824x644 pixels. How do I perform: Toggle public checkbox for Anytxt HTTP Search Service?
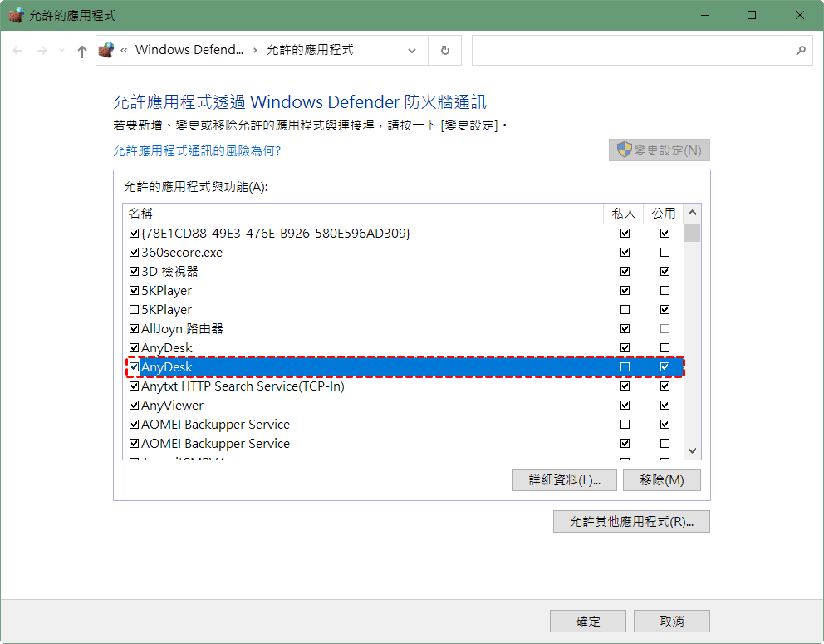(665, 386)
